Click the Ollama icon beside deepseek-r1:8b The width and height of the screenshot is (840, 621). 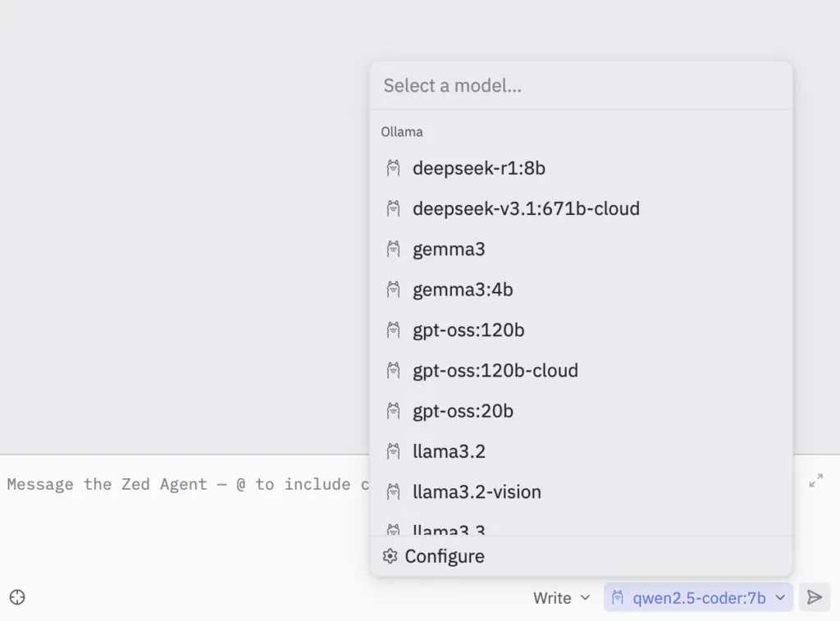coord(394,168)
